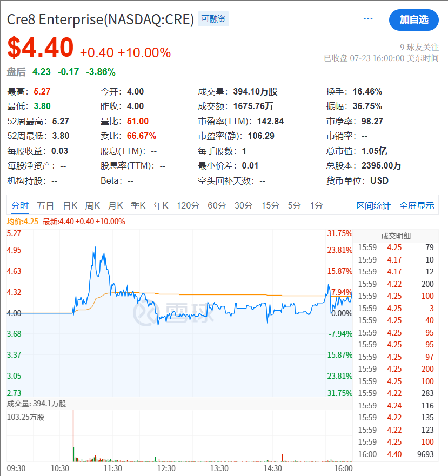Click the 振幅 value 36.75%
The width and height of the screenshot is (448, 476).
[367, 106]
